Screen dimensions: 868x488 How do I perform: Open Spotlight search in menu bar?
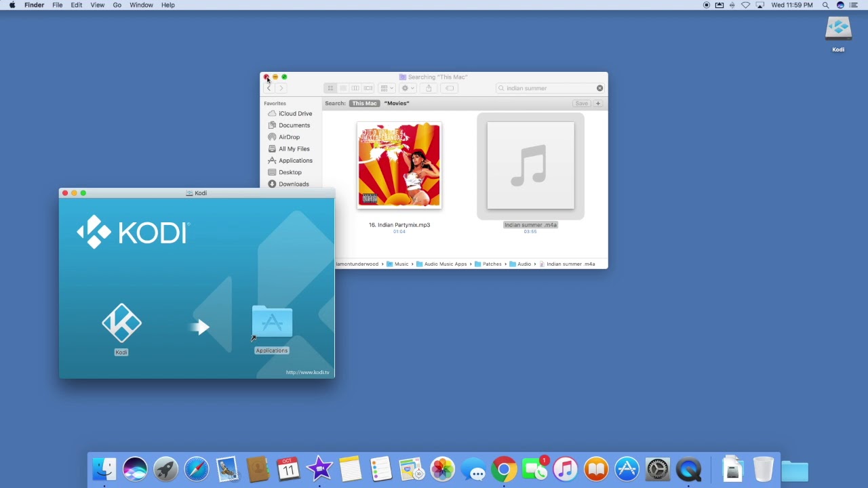(x=825, y=5)
